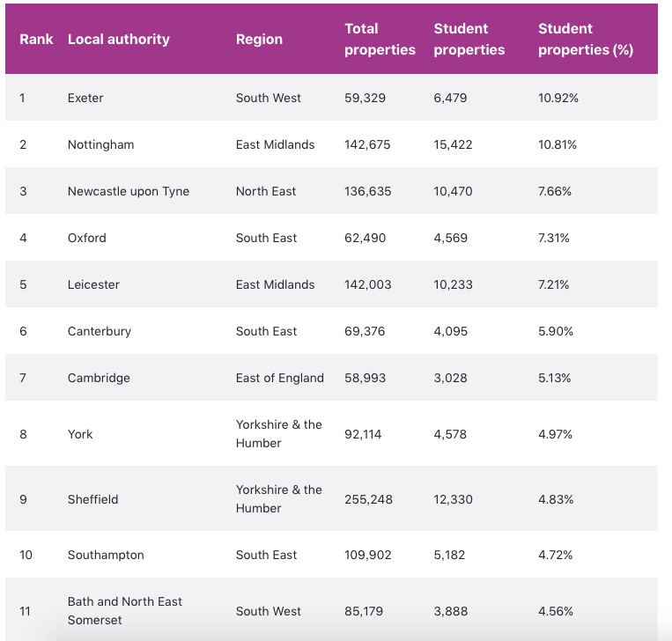
Task: Click on Newcastle upon Tyne
Action: click(x=128, y=191)
